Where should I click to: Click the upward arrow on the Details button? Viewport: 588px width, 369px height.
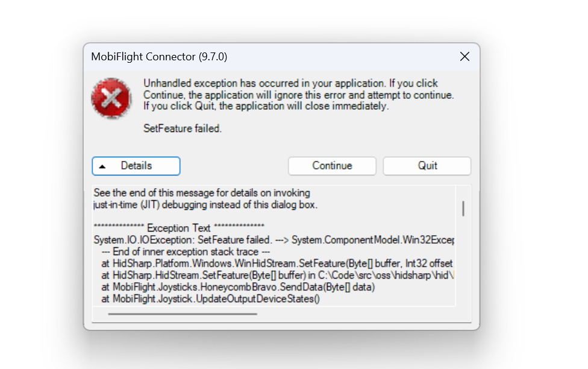coord(102,166)
